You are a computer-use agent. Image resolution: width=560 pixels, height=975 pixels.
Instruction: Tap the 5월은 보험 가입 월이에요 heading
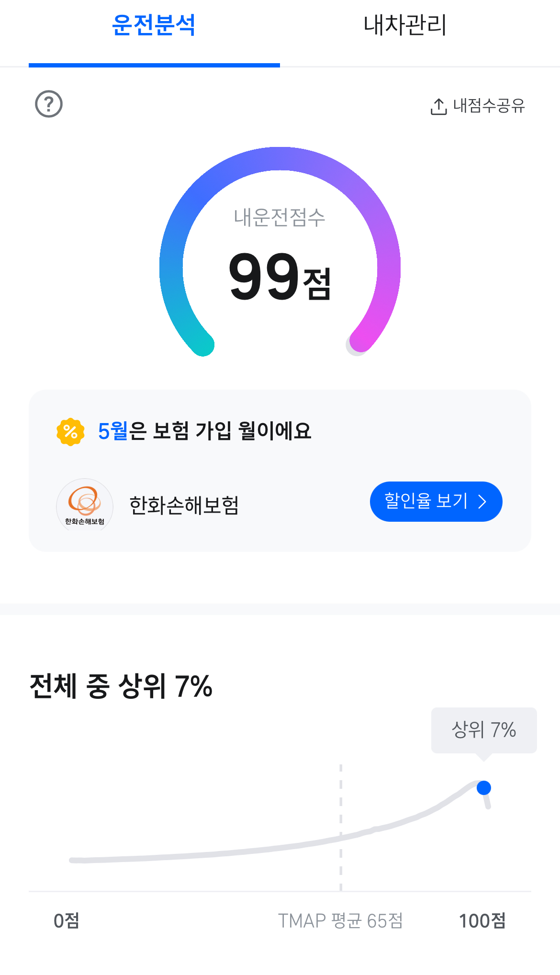[205, 431]
